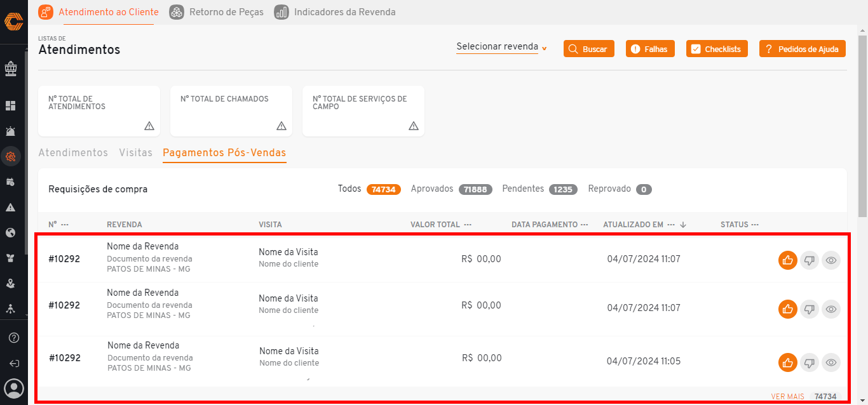The image size is (868, 405).
Task: Open the Visitas sub-tab
Action: click(136, 153)
